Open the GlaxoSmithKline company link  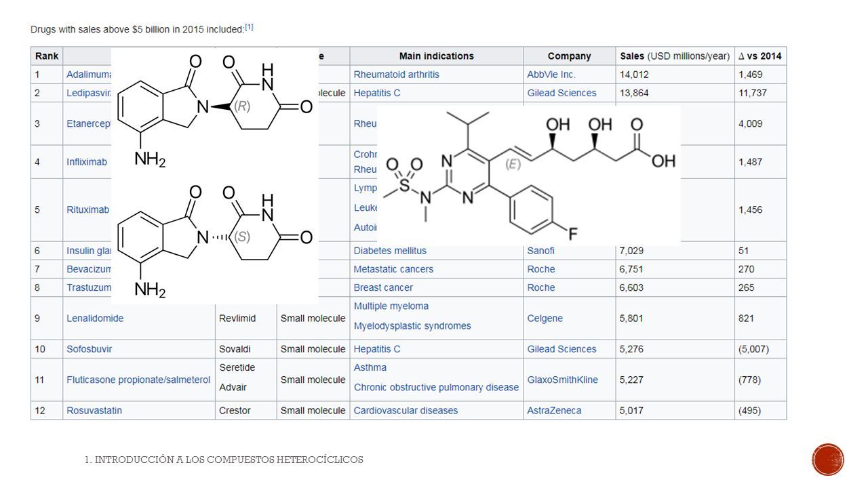pyautogui.click(x=562, y=380)
